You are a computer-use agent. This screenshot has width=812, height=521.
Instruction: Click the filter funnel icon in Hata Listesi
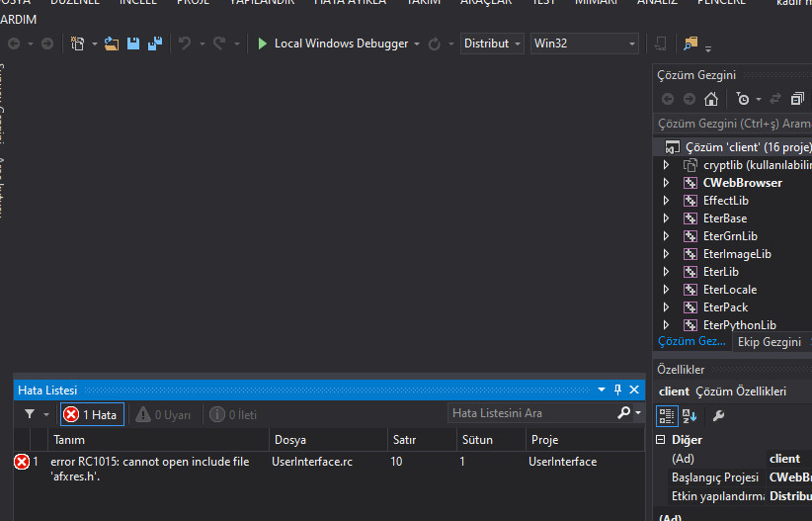(30, 414)
